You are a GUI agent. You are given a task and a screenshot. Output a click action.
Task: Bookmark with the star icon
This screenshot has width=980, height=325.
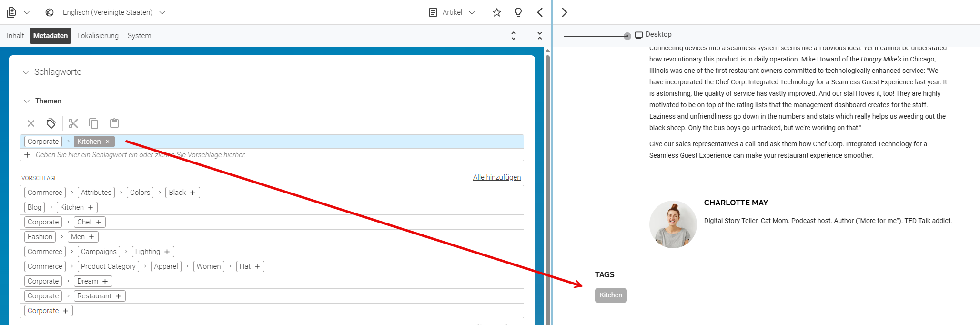497,12
